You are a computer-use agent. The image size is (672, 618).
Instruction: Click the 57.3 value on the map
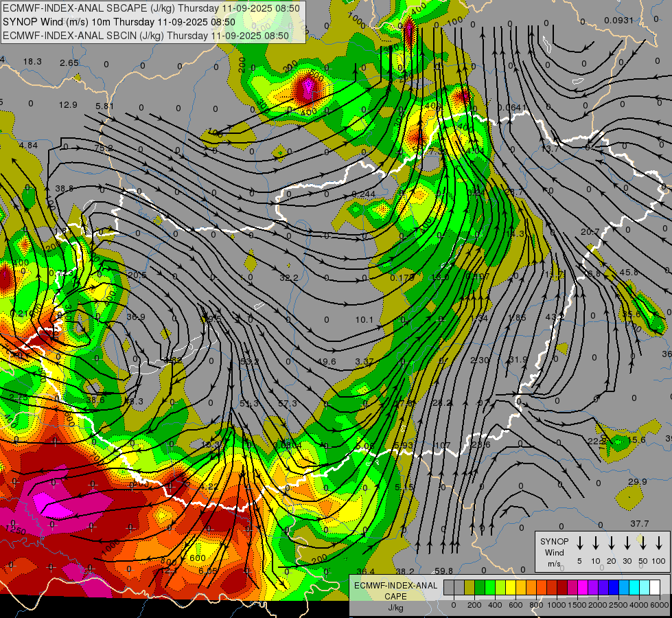(x=288, y=403)
